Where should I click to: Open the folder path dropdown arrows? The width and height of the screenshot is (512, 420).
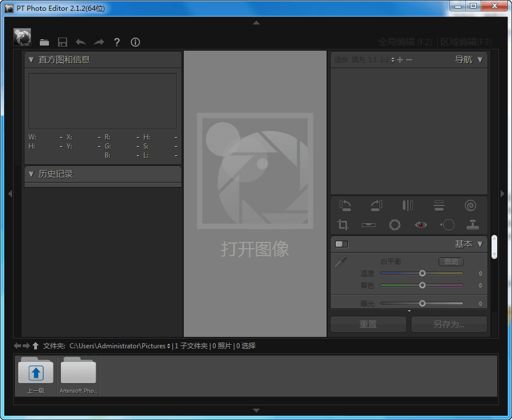click(x=169, y=346)
